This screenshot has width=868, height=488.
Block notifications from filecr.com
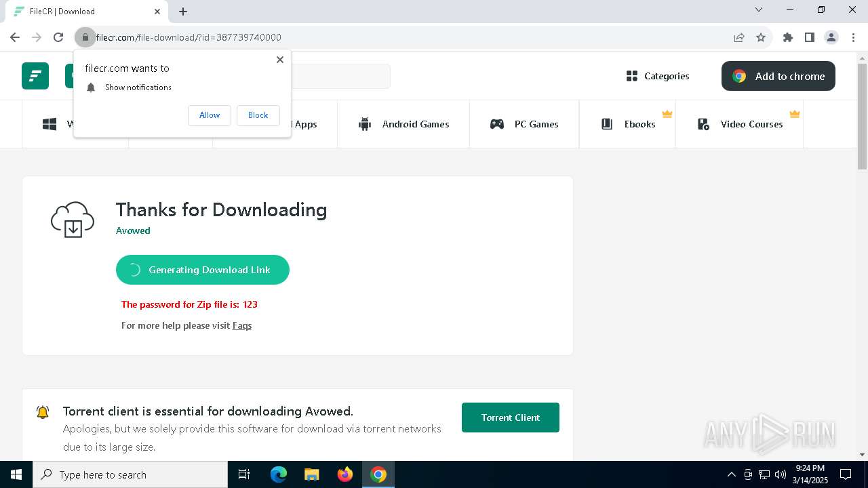(x=258, y=115)
